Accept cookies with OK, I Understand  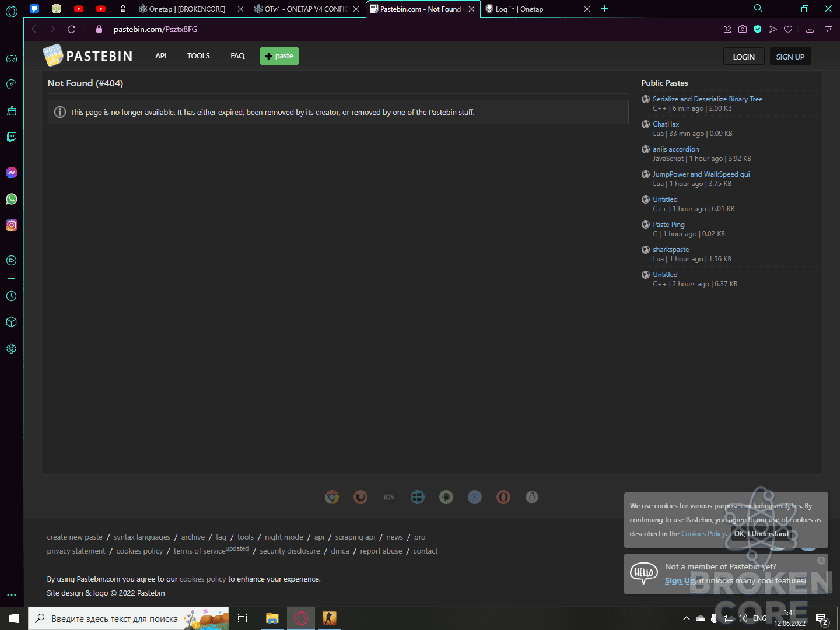pyautogui.click(x=761, y=534)
